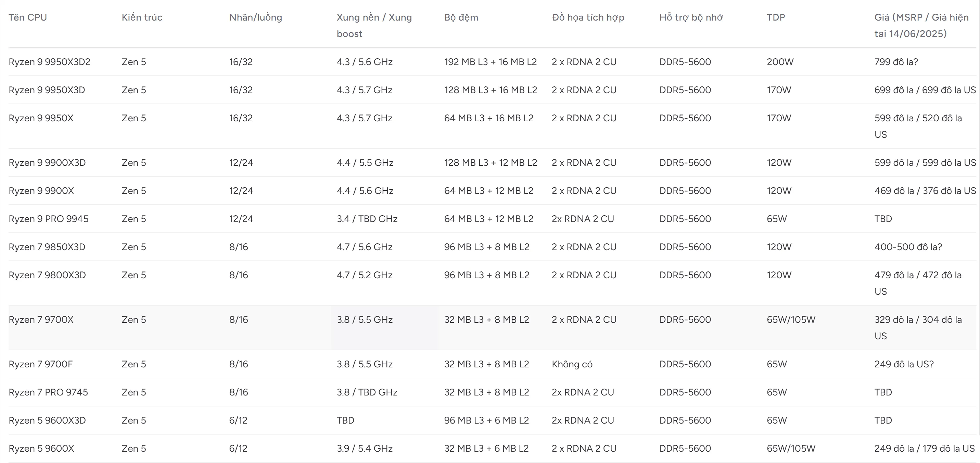Click the Ryzen 7 9800X3D row name

click(x=47, y=275)
